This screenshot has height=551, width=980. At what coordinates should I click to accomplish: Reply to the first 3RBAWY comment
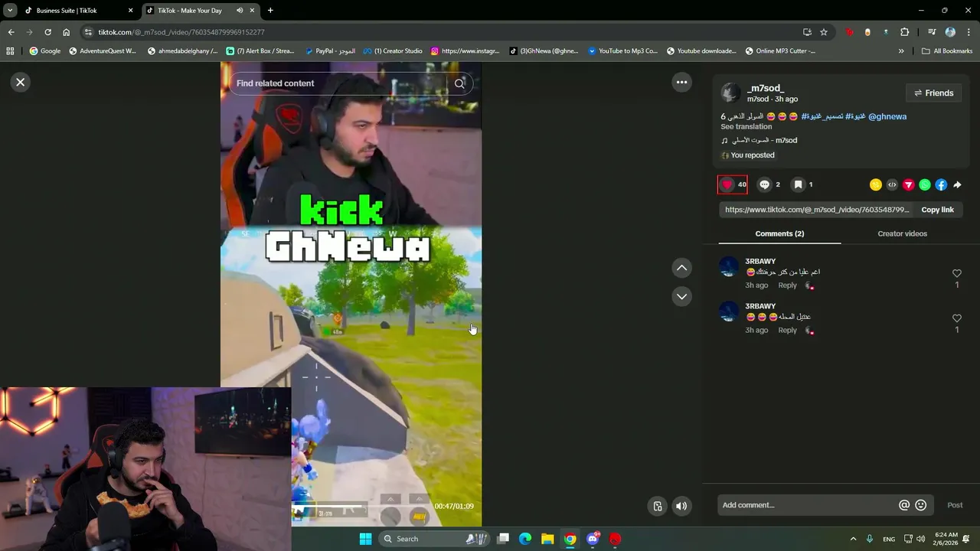[x=787, y=285]
